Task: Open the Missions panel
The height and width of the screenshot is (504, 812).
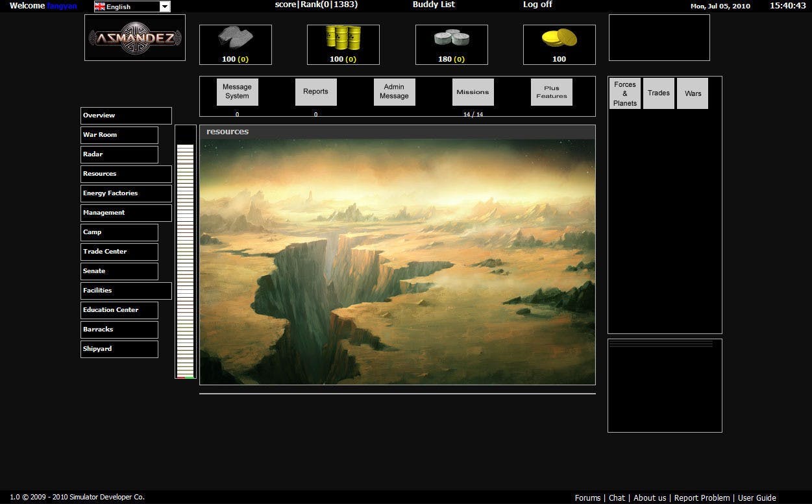Action: 473,92
